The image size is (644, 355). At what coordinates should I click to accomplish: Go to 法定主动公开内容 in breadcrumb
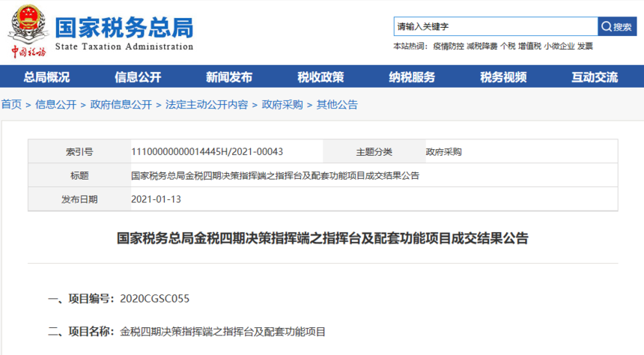tap(207, 104)
